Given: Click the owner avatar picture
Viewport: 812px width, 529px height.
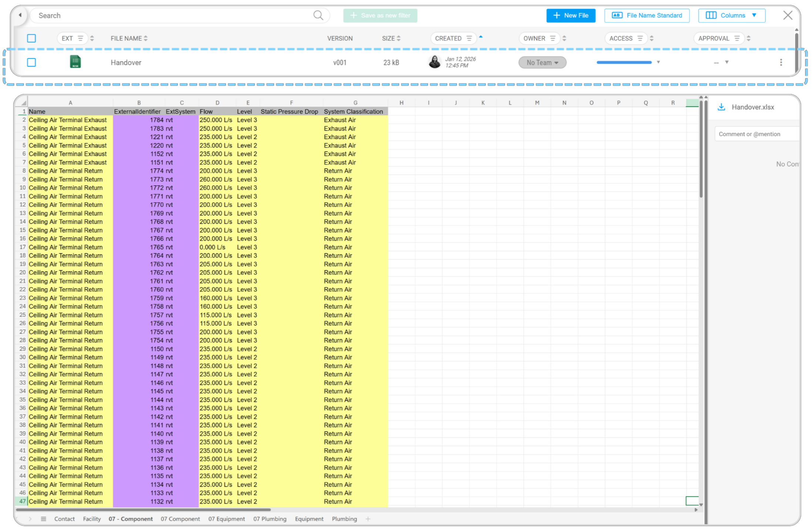Looking at the screenshot, I should [434, 62].
